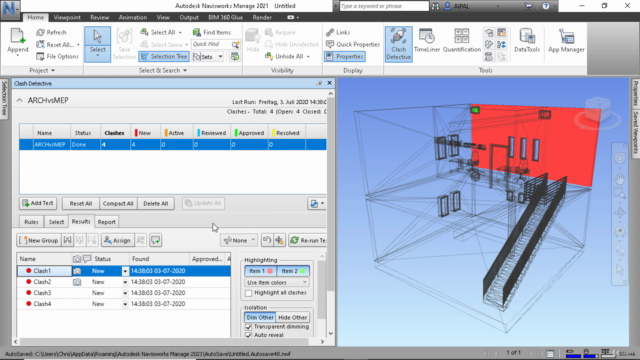
Task: Open the Quantification tool
Action: (462, 41)
